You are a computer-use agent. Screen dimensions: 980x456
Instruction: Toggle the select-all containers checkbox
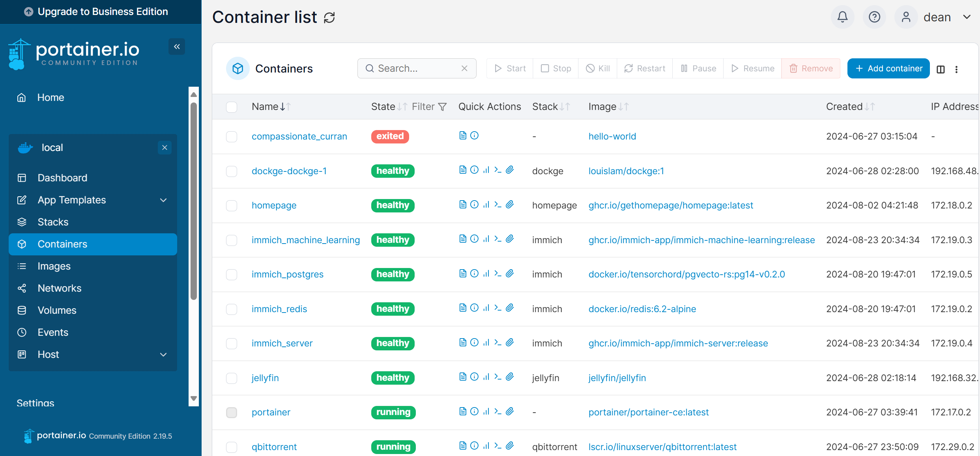pos(232,107)
